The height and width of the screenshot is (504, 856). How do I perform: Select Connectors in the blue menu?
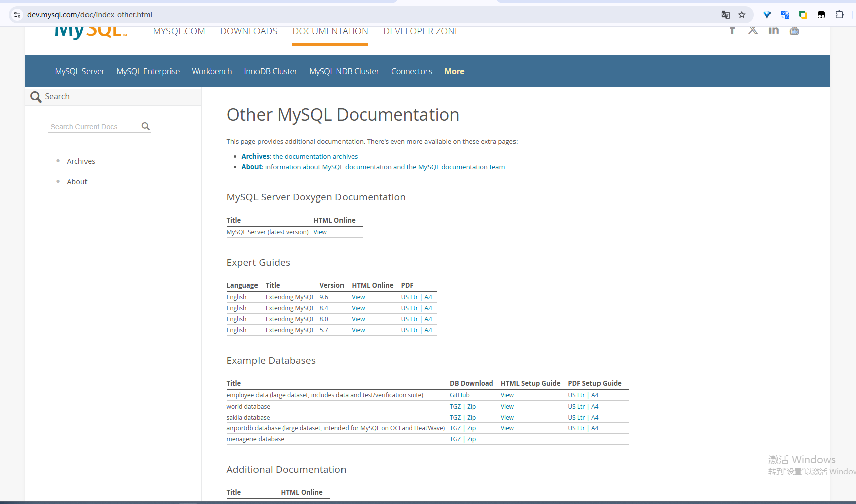click(x=411, y=71)
